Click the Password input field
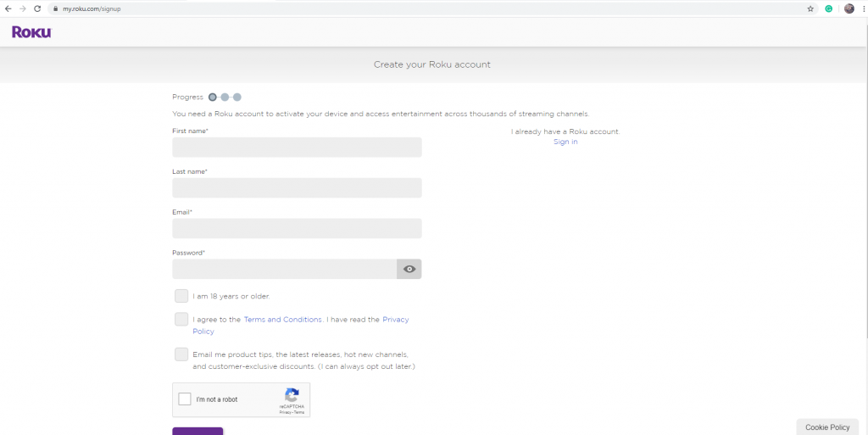868x435 pixels. [x=285, y=269]
